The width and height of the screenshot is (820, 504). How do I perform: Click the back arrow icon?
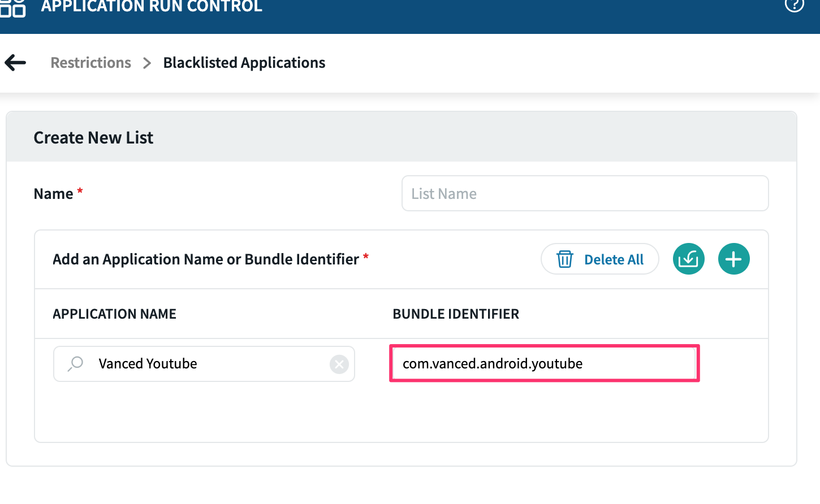tap(15, 63)
